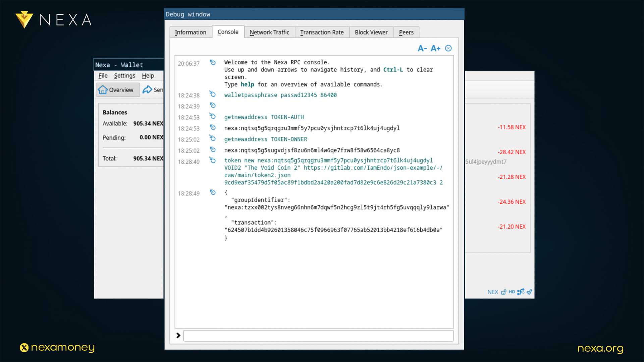The image size is (644, 362).
Task: Open the Help menu
Action: 148,76
